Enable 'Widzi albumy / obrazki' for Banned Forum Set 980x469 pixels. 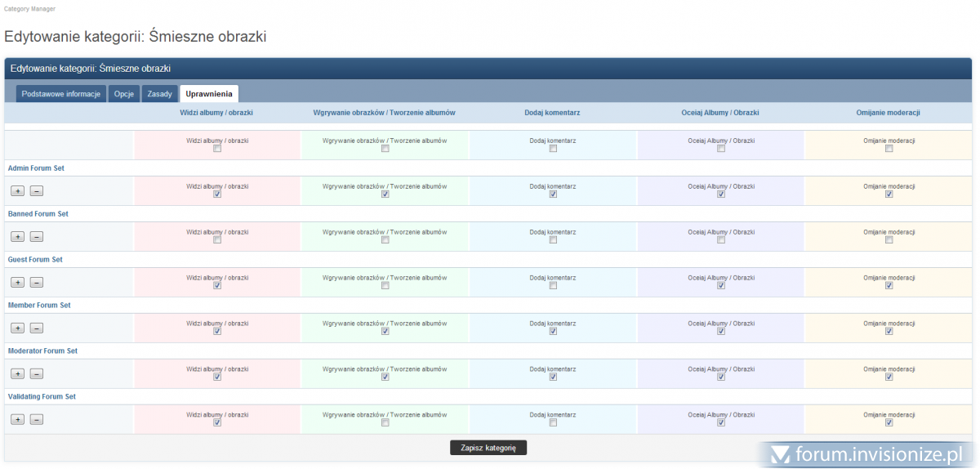pos(217,240)
